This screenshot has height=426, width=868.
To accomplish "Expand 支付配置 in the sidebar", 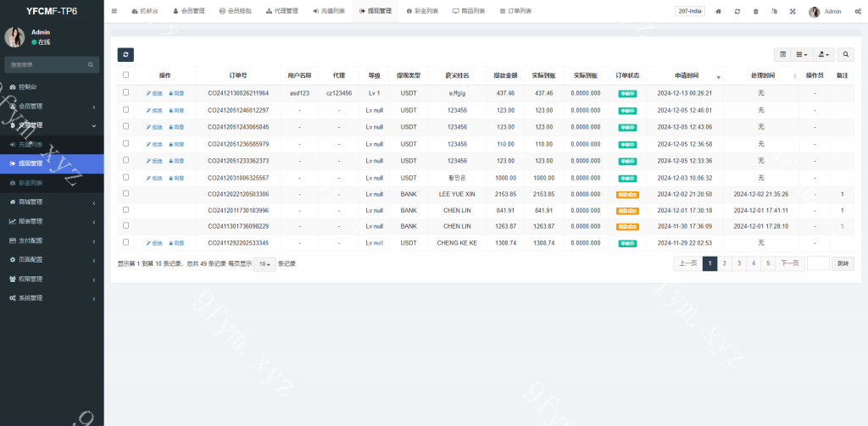I will coord(52,241).
